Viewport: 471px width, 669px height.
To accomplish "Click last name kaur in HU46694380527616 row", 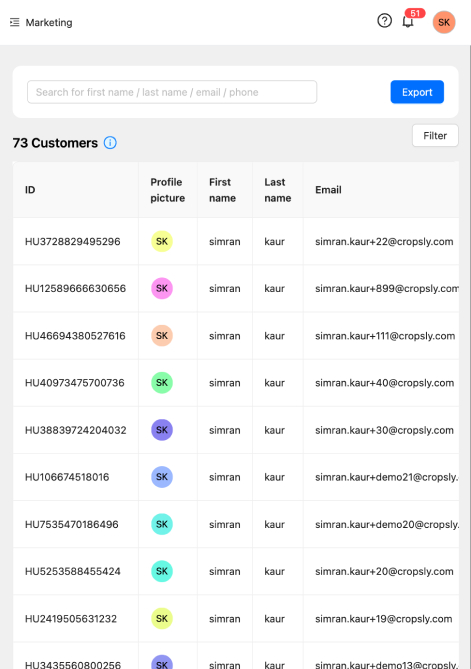I will pyautogui.click(x=274, y=336).
